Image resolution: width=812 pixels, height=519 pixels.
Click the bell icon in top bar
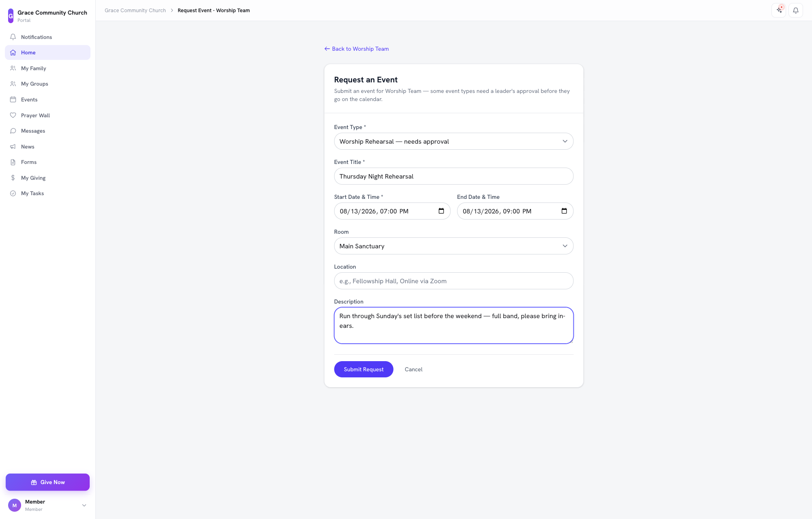tap(795, 10)
